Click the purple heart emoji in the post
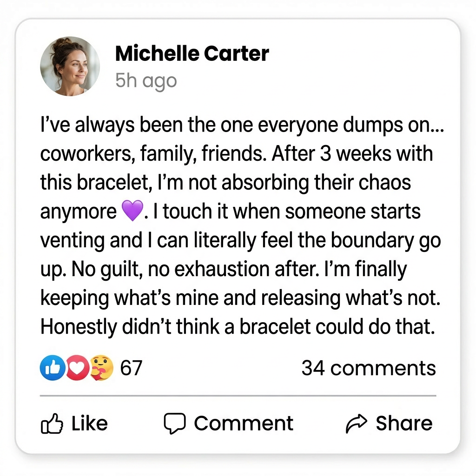This screenshot has width=476, height=476. click(x=132, y=212)
